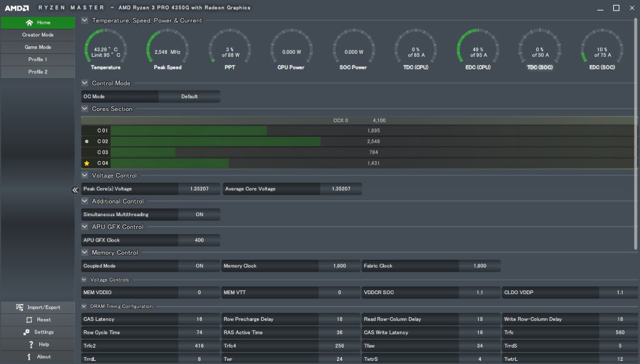Collapse the Cores Section
This screenshot has height=364, width=640.
point(85,109)
